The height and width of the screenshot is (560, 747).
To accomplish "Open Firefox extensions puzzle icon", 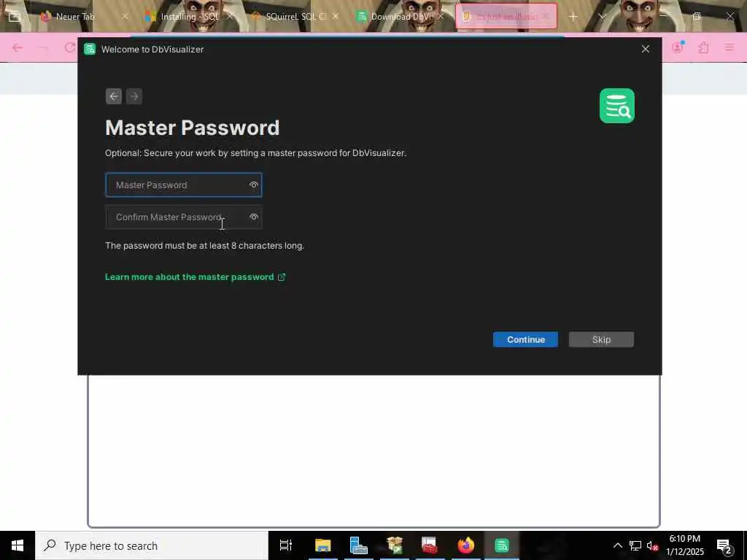I will click(704, 47).
